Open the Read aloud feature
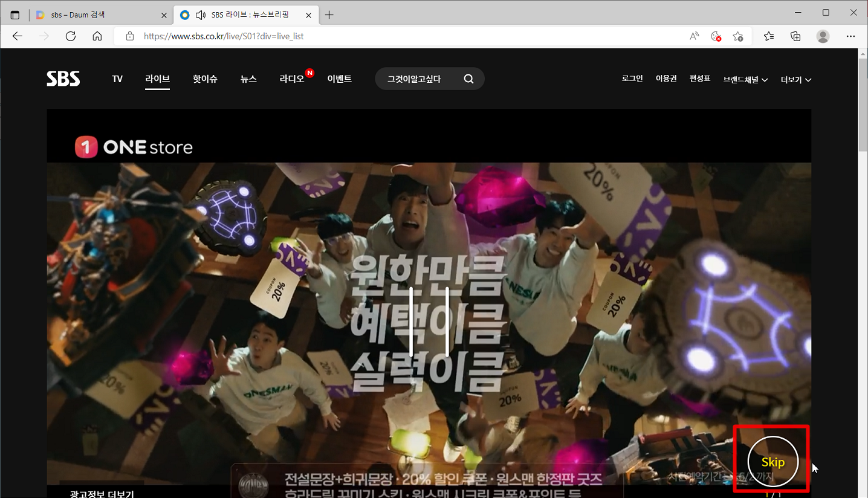868x498 pixels. click(694, 36)
